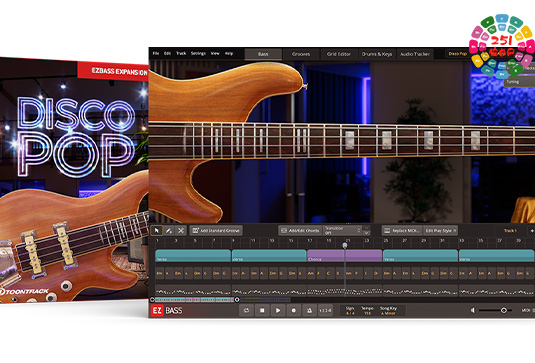Open the Help menu
This screenshot has width=535, height=363.
coord(229,54)
